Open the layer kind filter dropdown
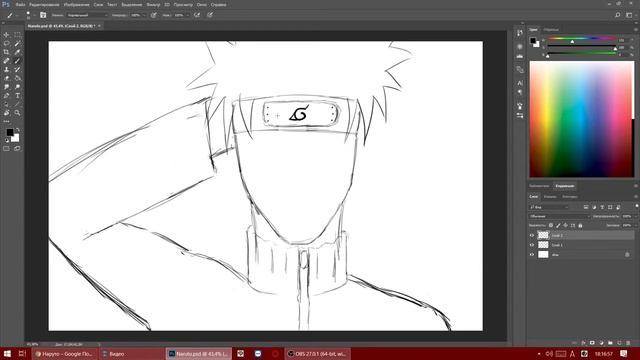Viewport: 640px width, 360px height. pos(549,207)
